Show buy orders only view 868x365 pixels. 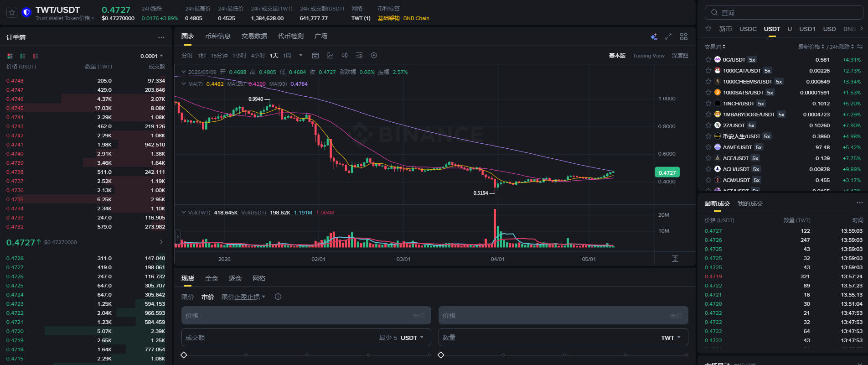coord(23,56)
